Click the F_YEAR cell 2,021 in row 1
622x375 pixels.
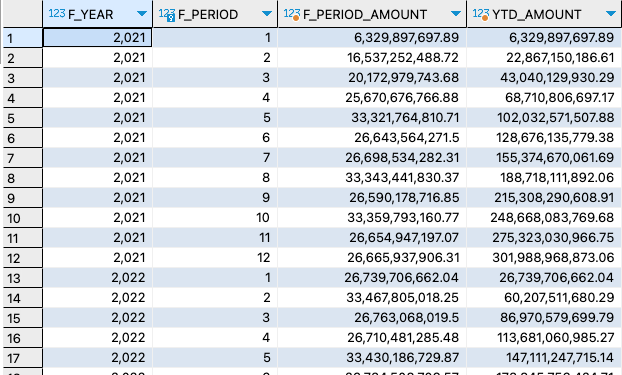97,38
